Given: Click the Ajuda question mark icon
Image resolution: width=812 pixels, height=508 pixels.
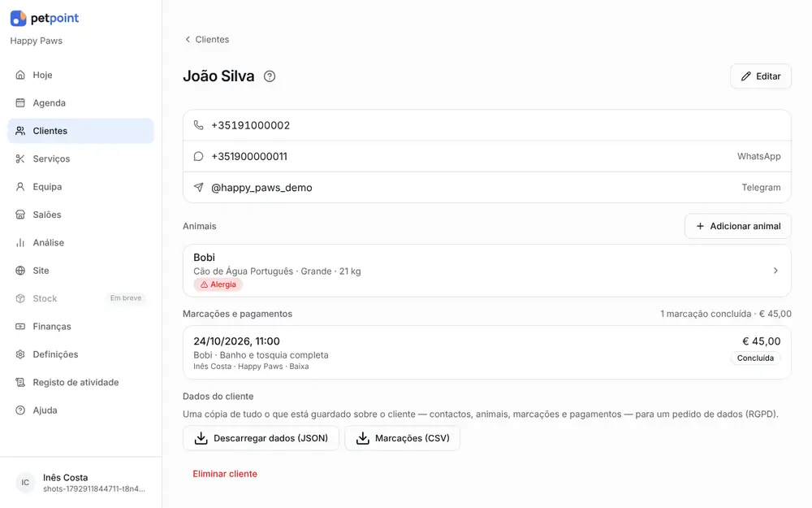Looking at the screenshot, I should click(x=20, y=410).
